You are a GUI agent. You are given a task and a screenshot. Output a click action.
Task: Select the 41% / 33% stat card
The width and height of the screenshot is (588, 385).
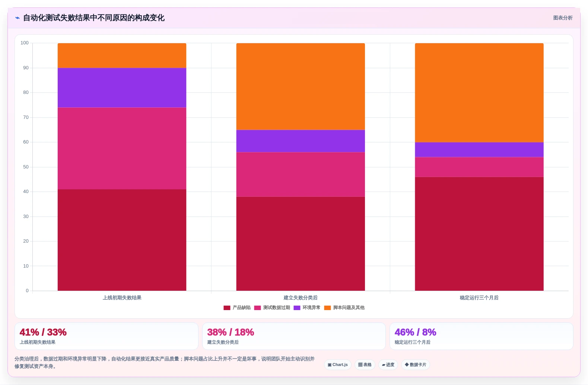[107, 336]
